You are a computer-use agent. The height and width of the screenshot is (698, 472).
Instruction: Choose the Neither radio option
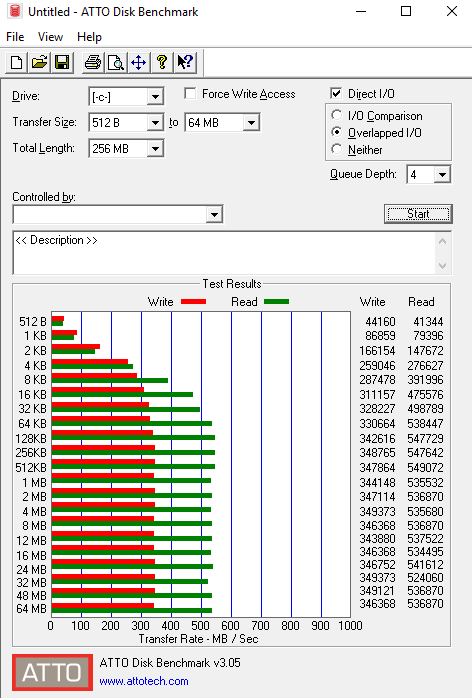point(337,149)
